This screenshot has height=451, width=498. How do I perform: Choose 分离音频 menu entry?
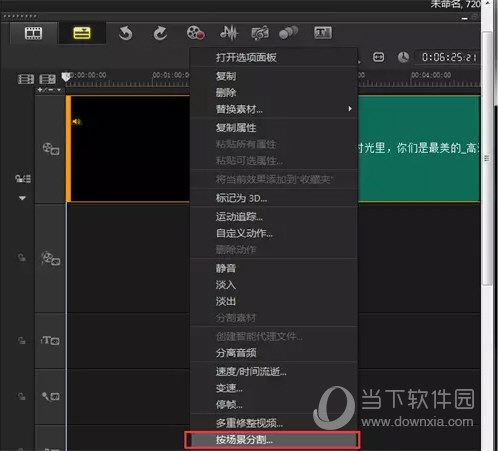(x=274, y=353)
